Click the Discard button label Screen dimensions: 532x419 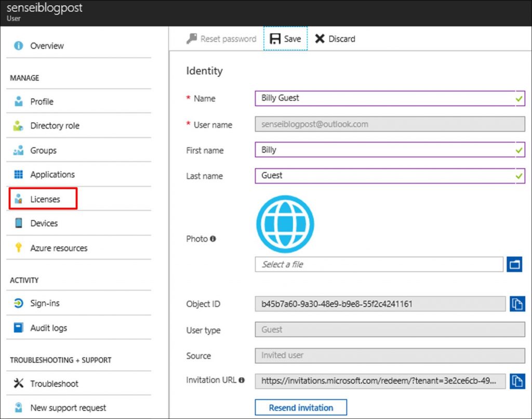(342, 38)
